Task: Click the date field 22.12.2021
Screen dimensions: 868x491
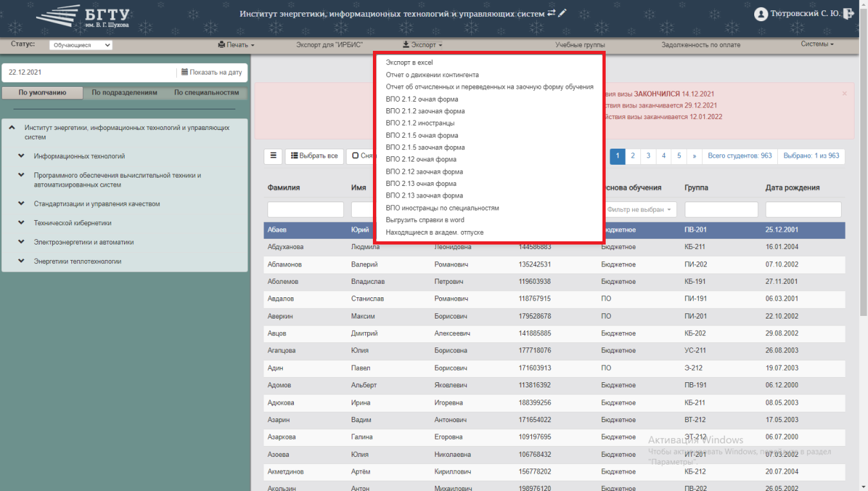Action: (89, 72)
